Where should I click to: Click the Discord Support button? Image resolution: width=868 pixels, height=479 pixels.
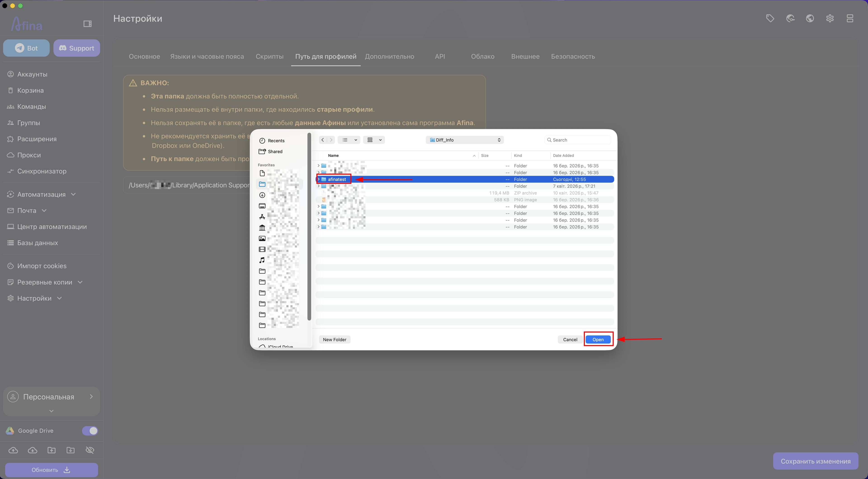[76, 48]
